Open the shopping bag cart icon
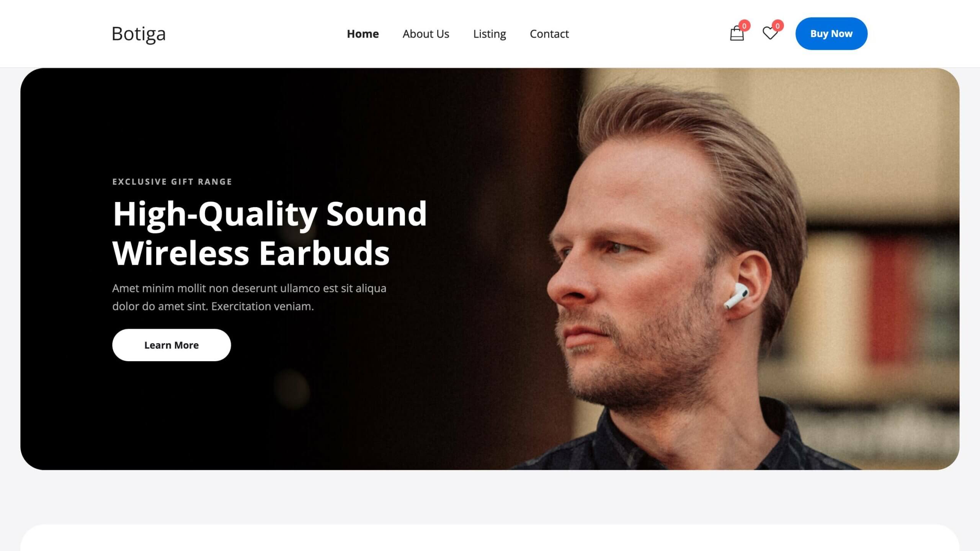The width and height of the screenshot is (980, 551). click(x=737, y=34)
